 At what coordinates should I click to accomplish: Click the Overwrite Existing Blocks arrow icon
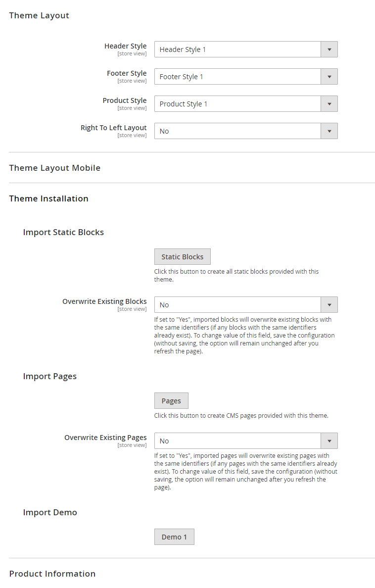(x=329, y=305)
